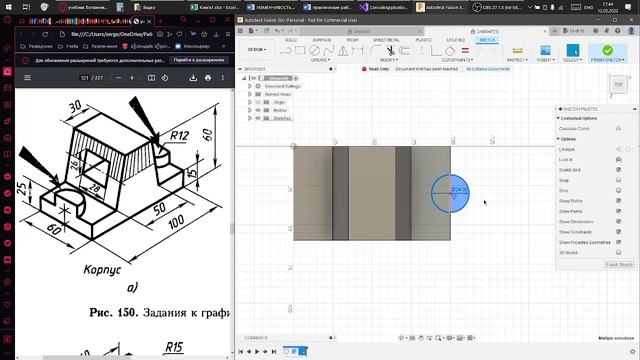640x360 pixels.
Task: Toggle PDF two-page view icon
Action: pos(151,78)
